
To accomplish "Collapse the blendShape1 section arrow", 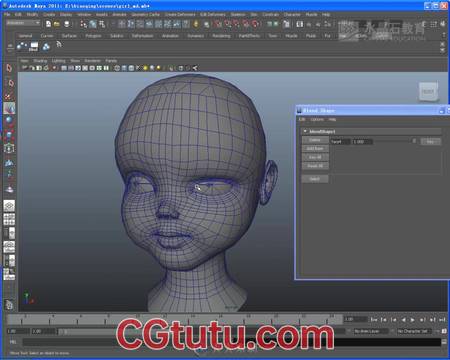I will point(305,131).
